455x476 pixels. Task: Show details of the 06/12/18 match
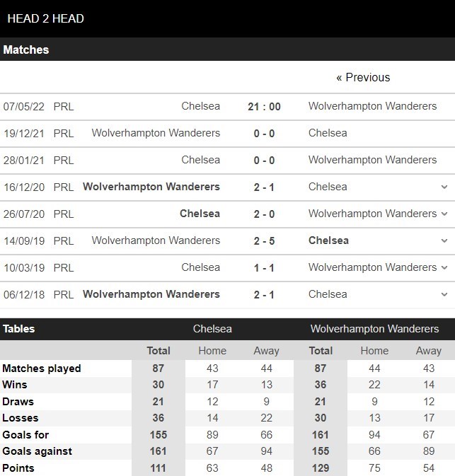[444, 295]
